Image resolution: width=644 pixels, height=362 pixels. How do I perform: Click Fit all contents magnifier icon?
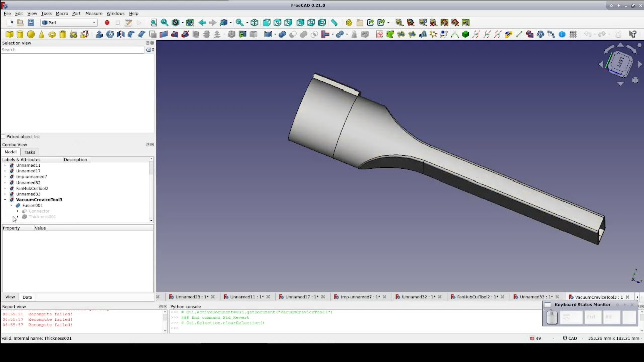click(154, 23)
